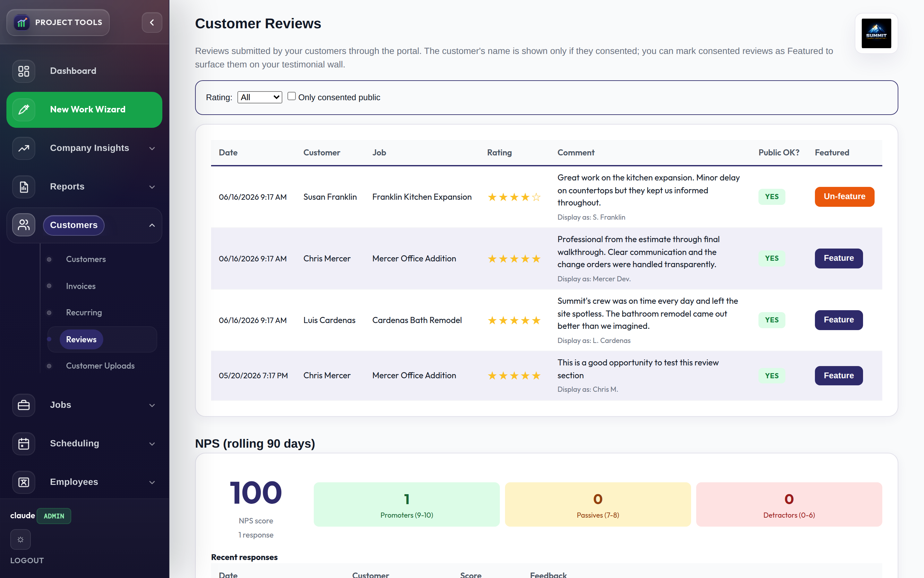924x578 pixels.
Task: Click the Luis Cardenas customer name
Action: click(329, 320)
